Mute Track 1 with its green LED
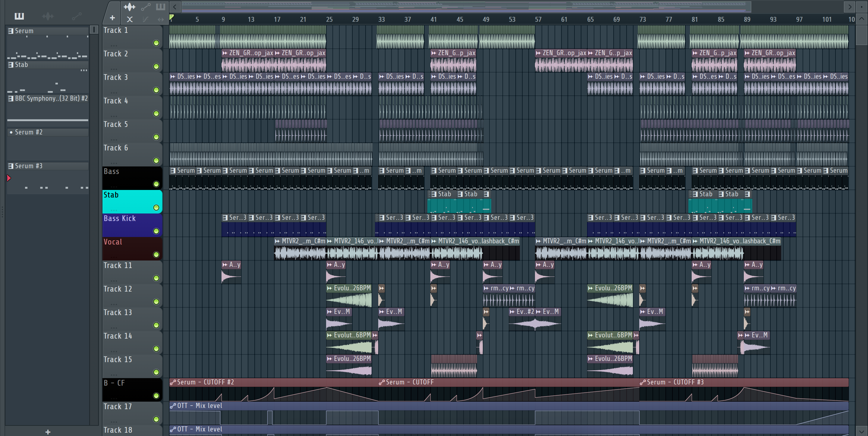 point(156,43)
